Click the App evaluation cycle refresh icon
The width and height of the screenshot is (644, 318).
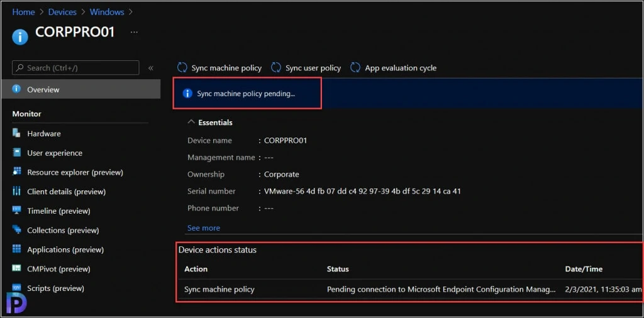[355, 68]
